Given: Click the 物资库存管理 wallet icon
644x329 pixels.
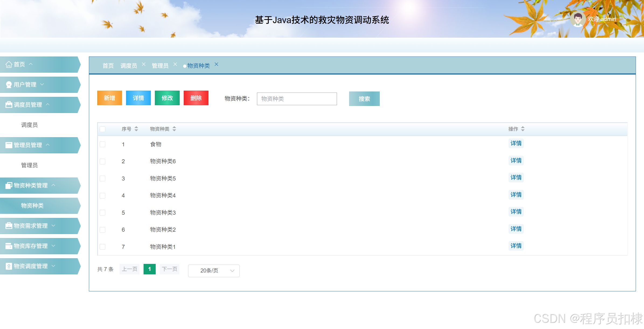Looking at the screenshot, I should pyautogui.click(x=9, y=246).
